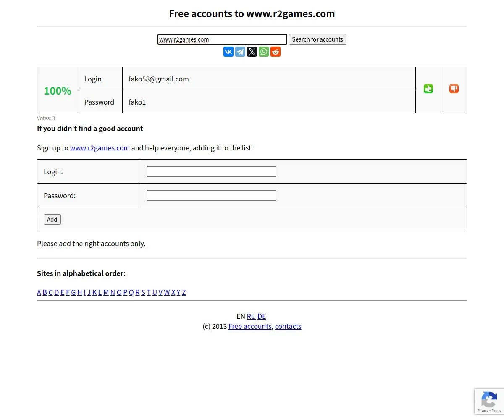Click the page heading Free accounts to www.r2games.com
Image resolution: width=504 pixels, height=420 pixels.
coord(252,14)
